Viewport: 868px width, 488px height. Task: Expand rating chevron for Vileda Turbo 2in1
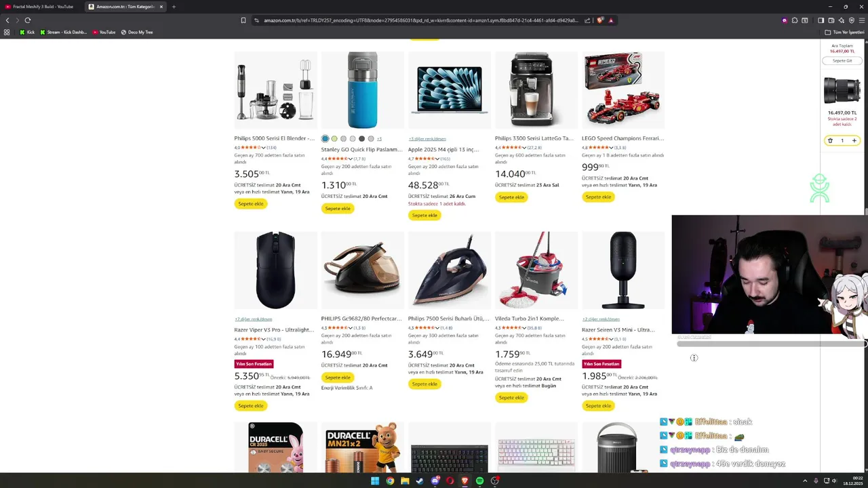(524, 328)
